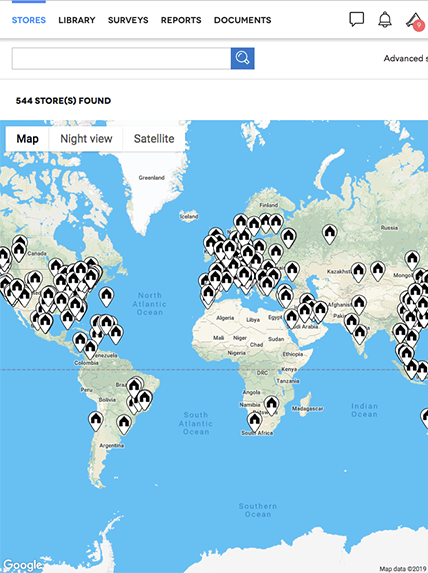
Task: Click the blue search magnifier button
Action: pyautogui.click(x=242, y=58)
